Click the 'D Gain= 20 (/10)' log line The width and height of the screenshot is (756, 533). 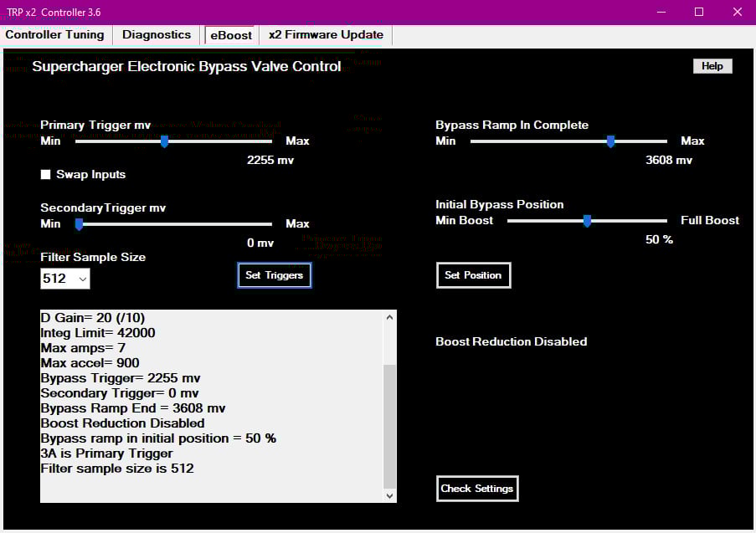click(x=93, y=318)
